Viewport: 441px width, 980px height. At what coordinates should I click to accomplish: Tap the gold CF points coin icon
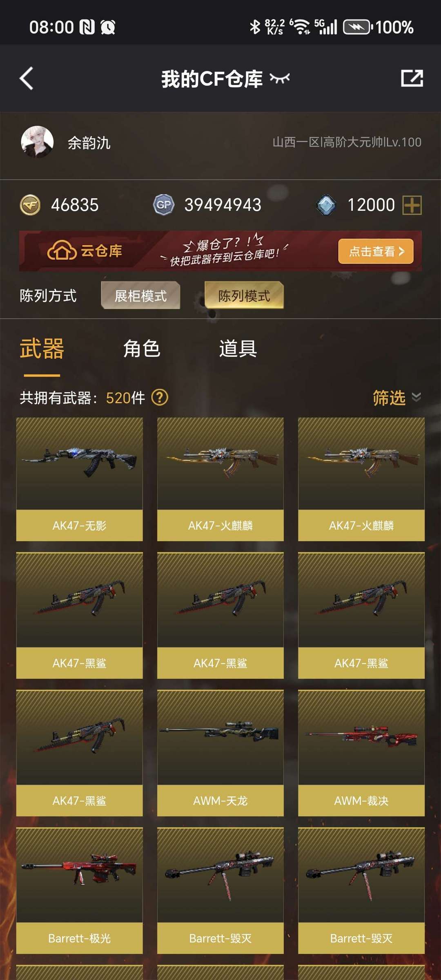30,205
